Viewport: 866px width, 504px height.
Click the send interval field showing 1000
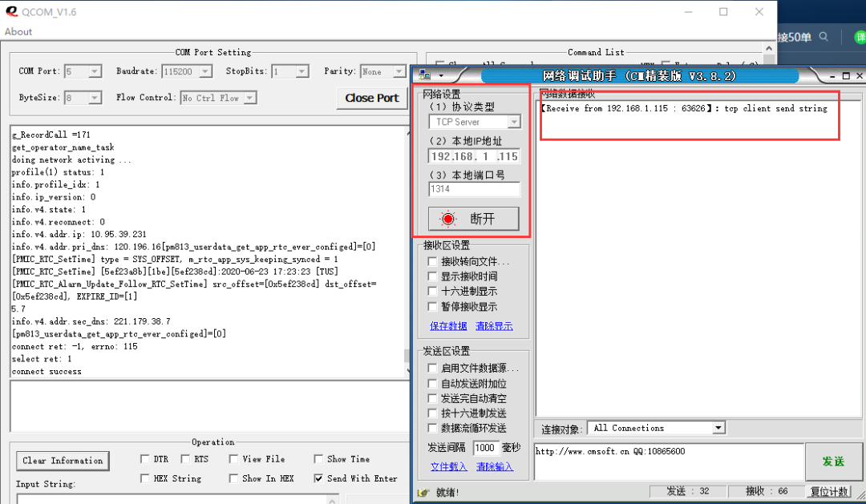pos(486,448)
